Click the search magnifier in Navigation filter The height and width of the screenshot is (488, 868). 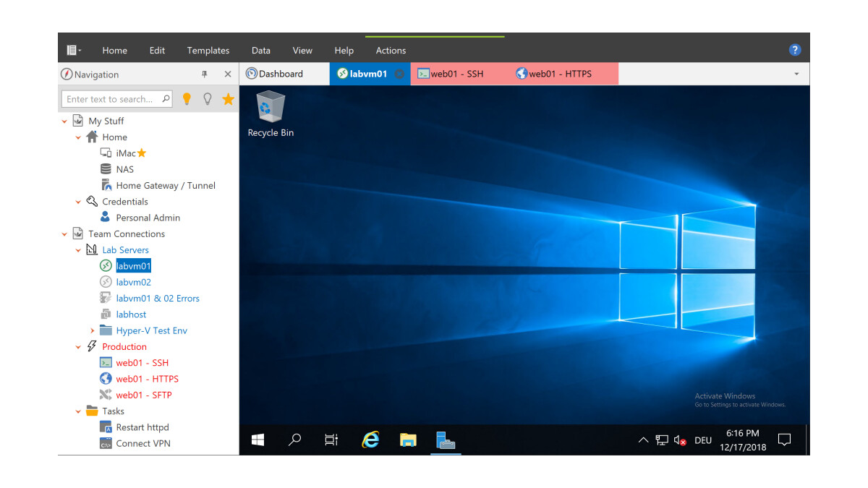point(166,99)
